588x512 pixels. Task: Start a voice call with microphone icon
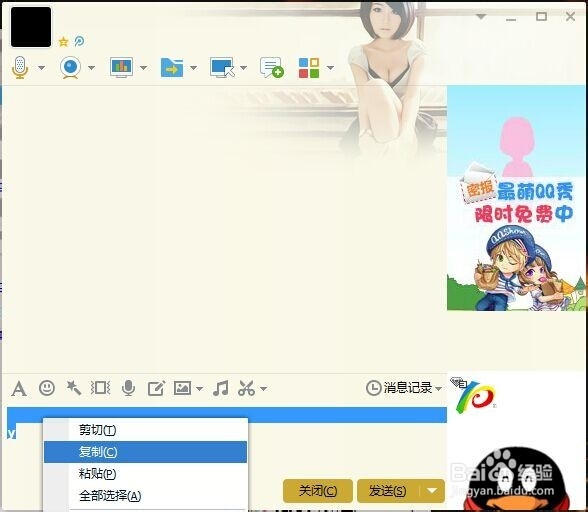click(x=20, y=68)
